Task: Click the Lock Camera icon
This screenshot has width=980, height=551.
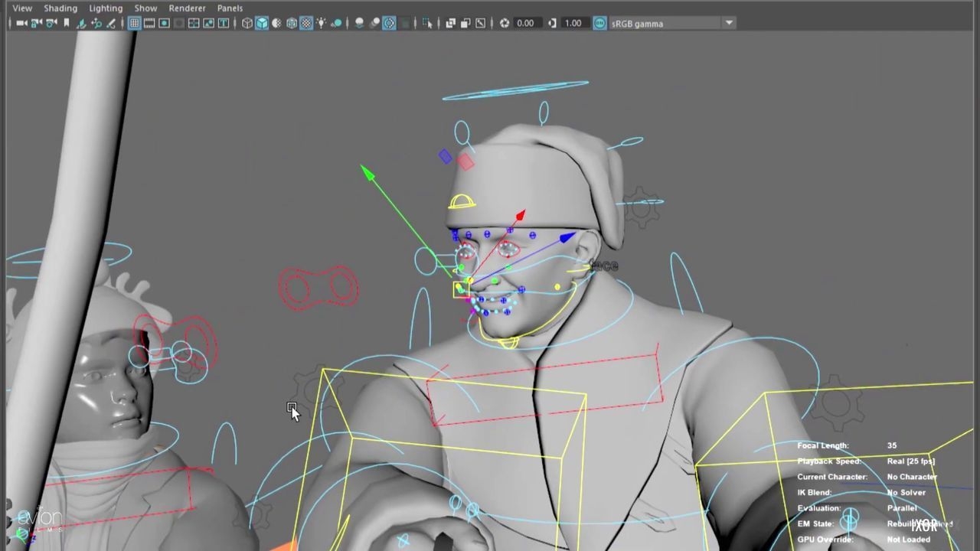Action: [36, 23]
